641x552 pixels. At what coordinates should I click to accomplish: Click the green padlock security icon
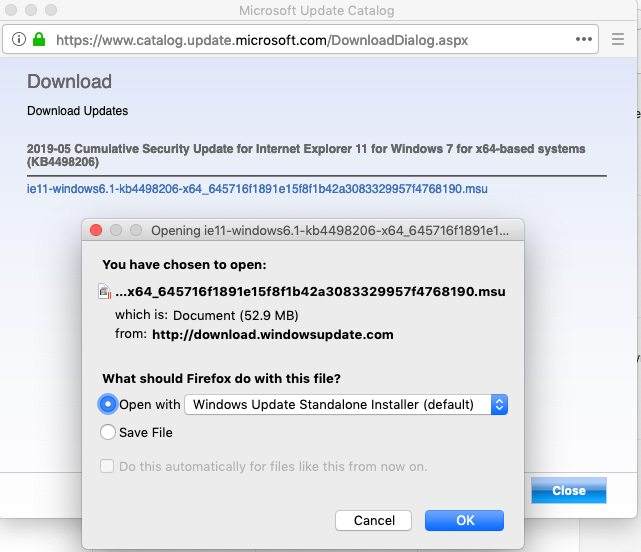click(x=38, y=40)
